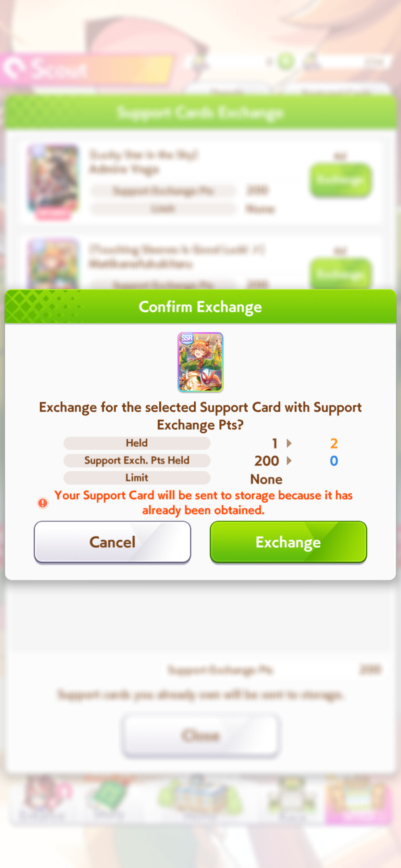The height and width of the screenshot is (868, 401).
Task: Tap the blurred Close button below dialog
Action: point(200,735)
